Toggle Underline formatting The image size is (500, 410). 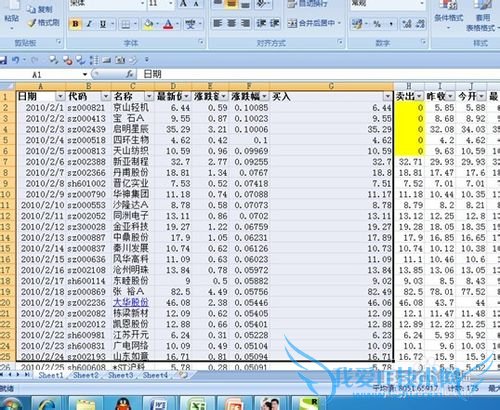tap(103, 24)
